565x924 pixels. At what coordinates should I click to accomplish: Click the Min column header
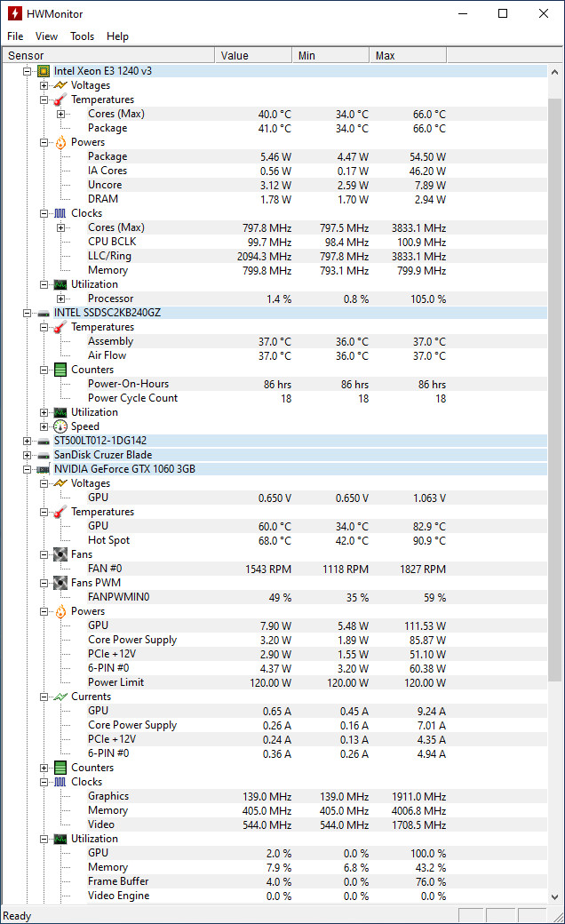(x=330, y=55)
